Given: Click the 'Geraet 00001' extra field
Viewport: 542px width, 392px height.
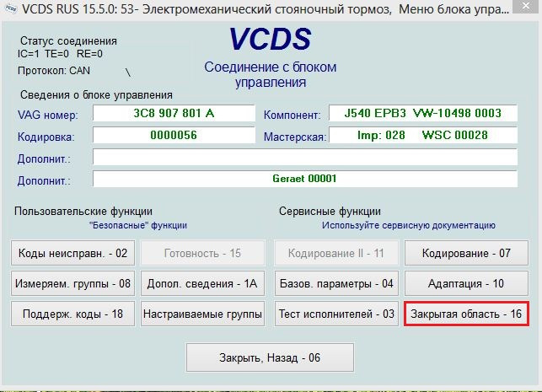Looking at the screenshot, I should [x=305, y=179].
